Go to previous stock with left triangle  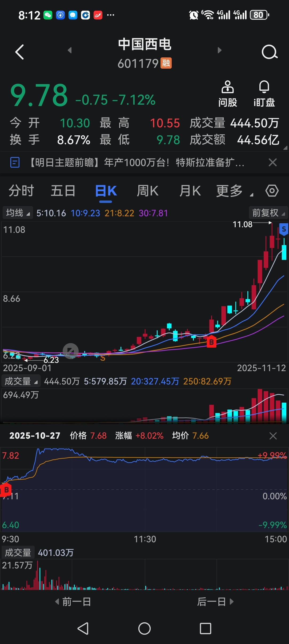(70, 50)
